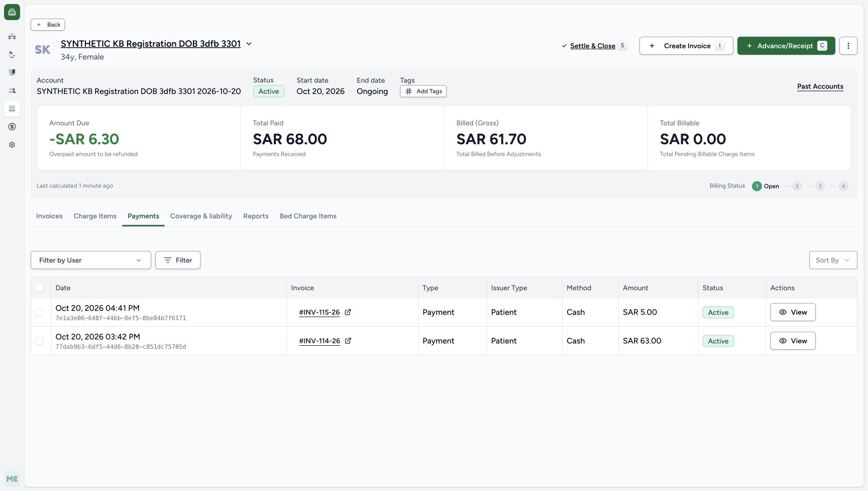Click Active status badge of INV-115-26 row

coord(718,313)
